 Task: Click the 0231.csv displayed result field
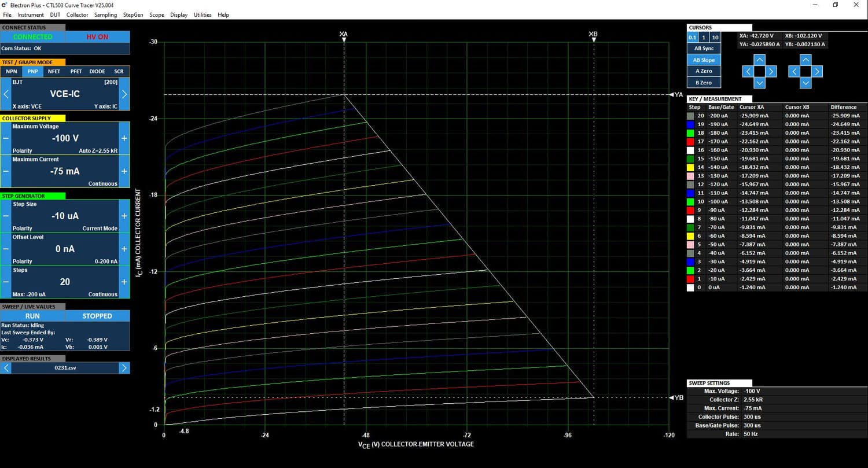click(x=65, y=367)
